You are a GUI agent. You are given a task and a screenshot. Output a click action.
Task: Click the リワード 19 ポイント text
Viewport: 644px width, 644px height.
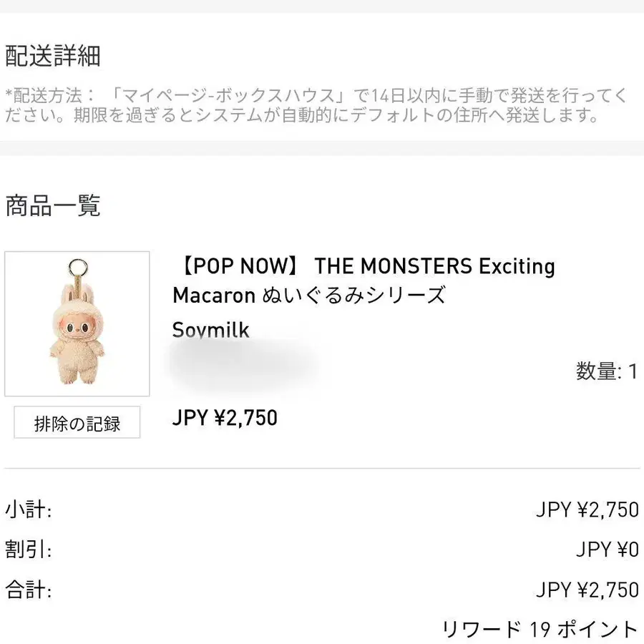[540, 630]
